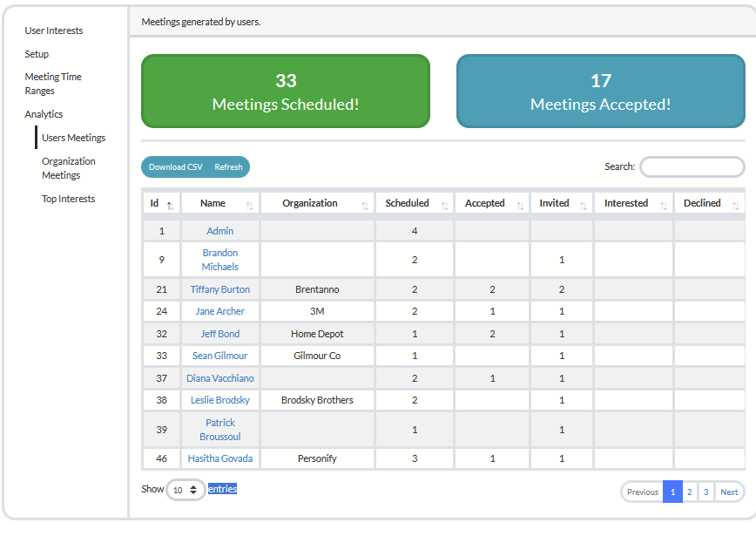Open Meeting Time Ranges sidebar item
The height and width of the screenshot is (536, 756).
(x=53, y=84)
